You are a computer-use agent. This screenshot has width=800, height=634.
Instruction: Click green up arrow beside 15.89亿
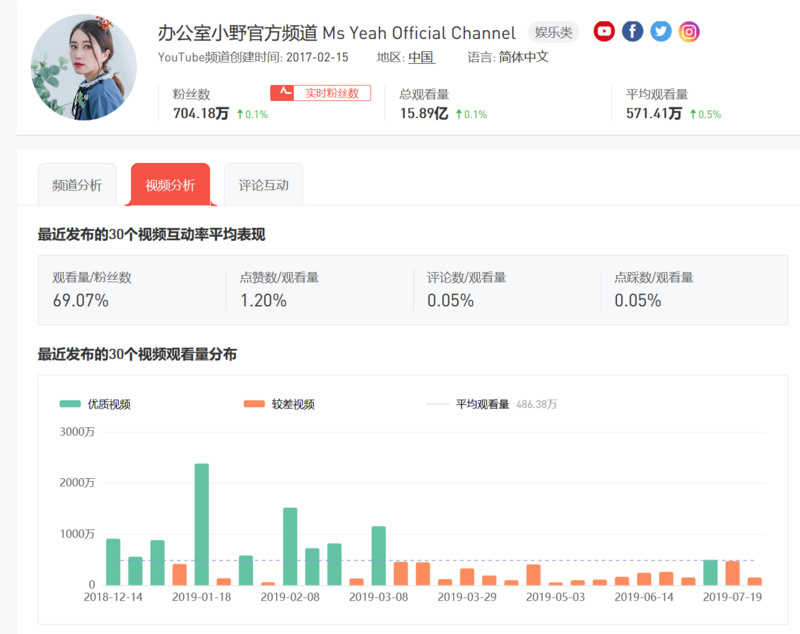[x=459, y=114]
